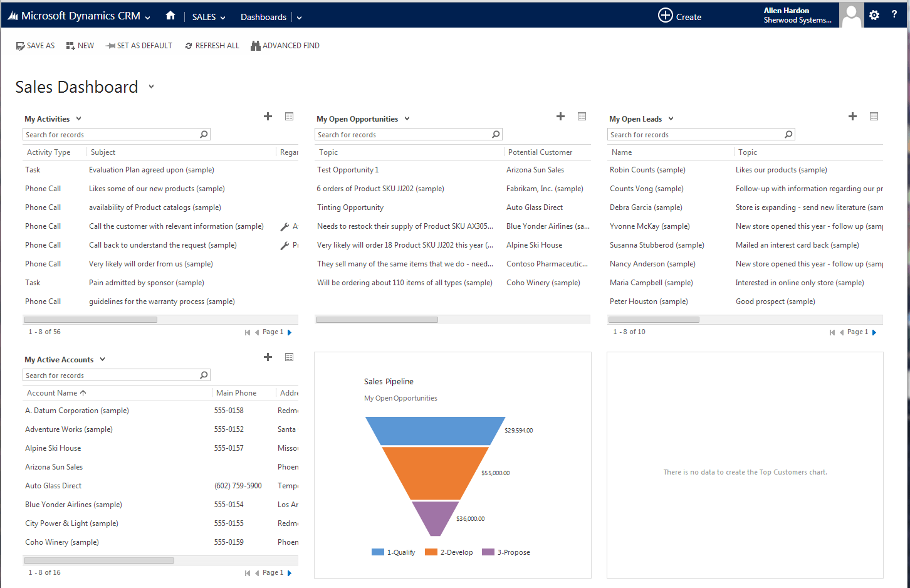
Task: Open the Dashboards dropdown arrow
Action: [299, 18]
